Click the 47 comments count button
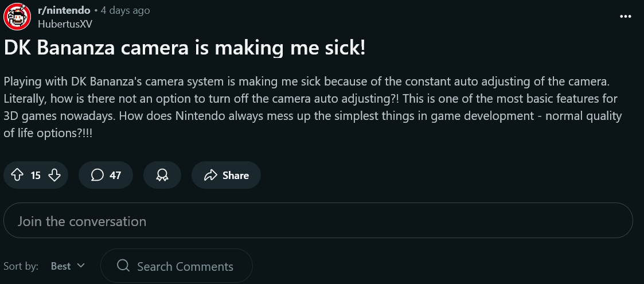Image resolution: width=644 pixels, height=284 pixels. (106, 175)
